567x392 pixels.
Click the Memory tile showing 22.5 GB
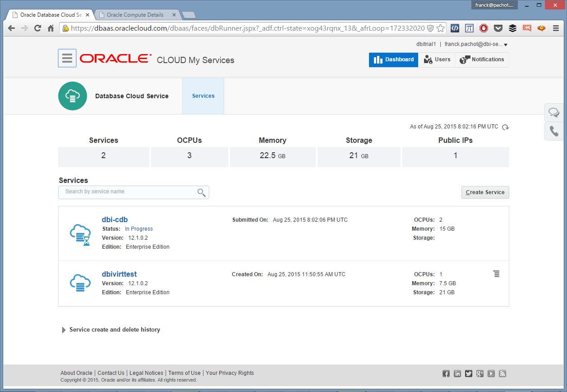pos(272,157)
